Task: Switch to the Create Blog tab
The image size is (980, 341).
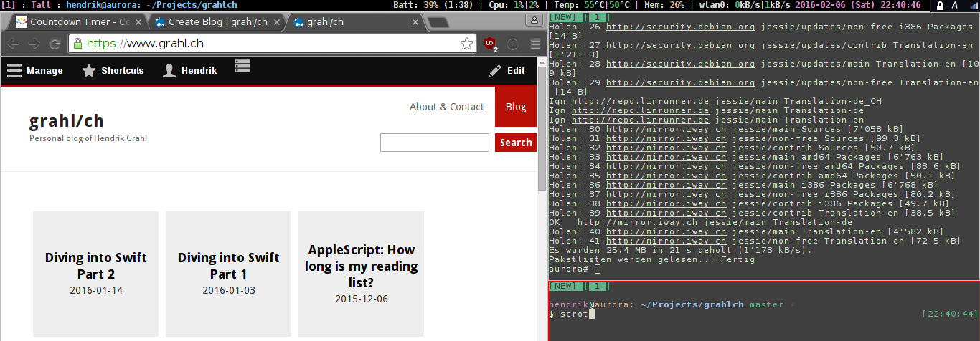Action: [215, 22]
